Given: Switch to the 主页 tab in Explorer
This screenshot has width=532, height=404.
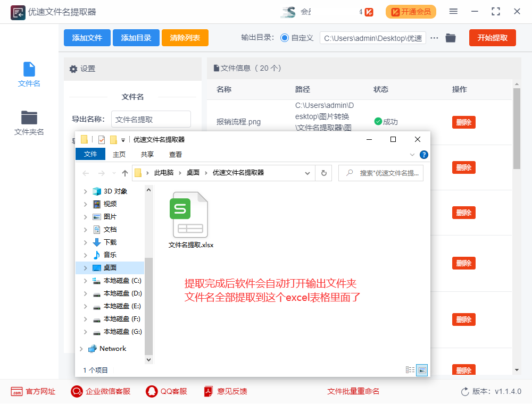Looking at the screenshot, I should (x=119, y=154).
